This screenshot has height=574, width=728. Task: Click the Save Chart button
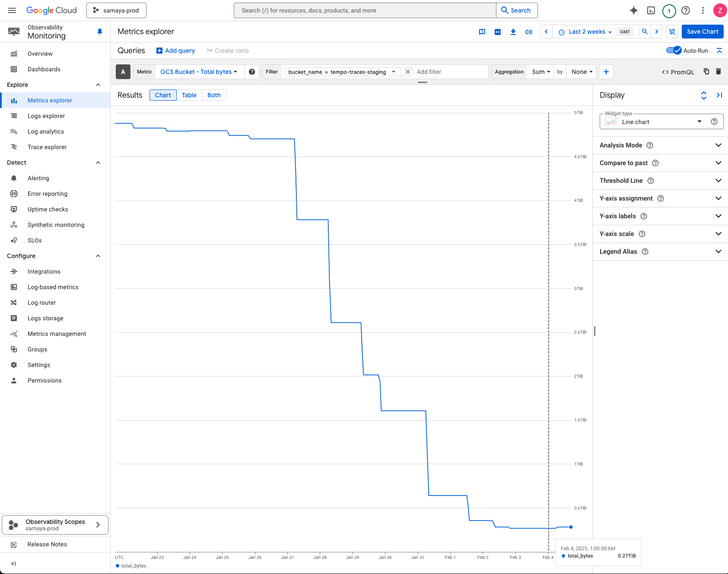click(702, 32)
